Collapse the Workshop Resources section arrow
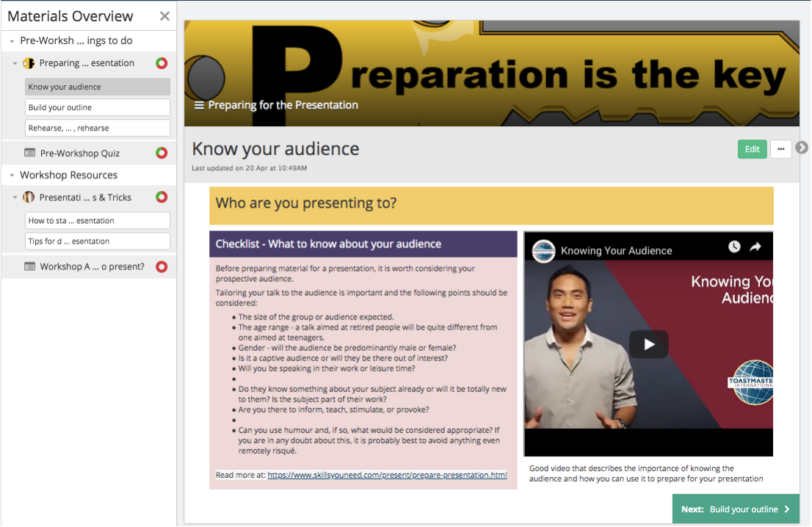The width and height of the screenshot is (812, 527). pyautogui.click(x=12, y=175)
